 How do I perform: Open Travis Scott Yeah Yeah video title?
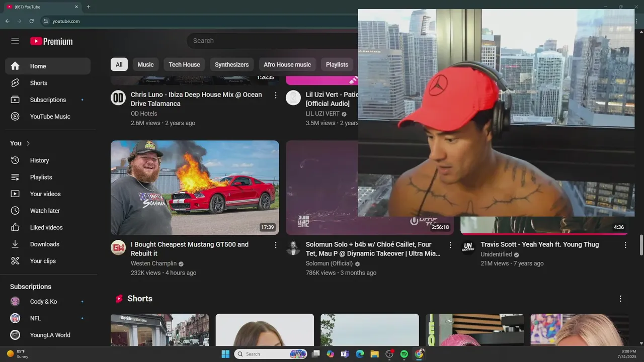click(539, 244)
